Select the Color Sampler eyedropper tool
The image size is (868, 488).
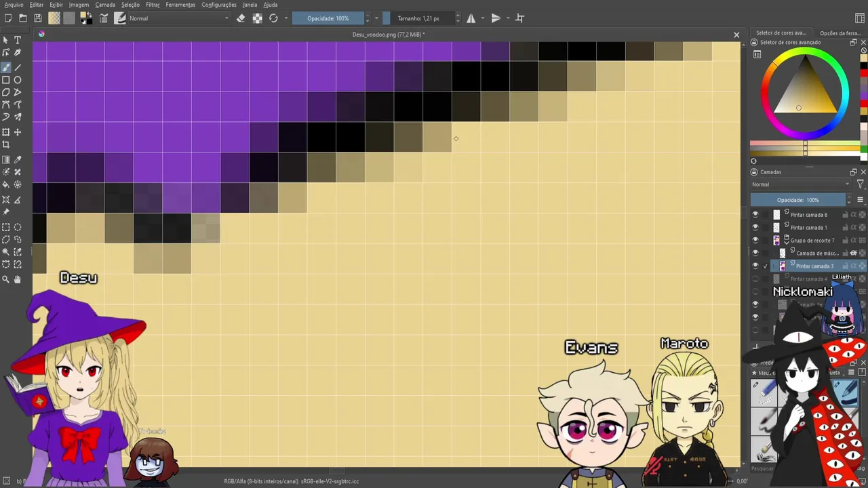[18, 160]
